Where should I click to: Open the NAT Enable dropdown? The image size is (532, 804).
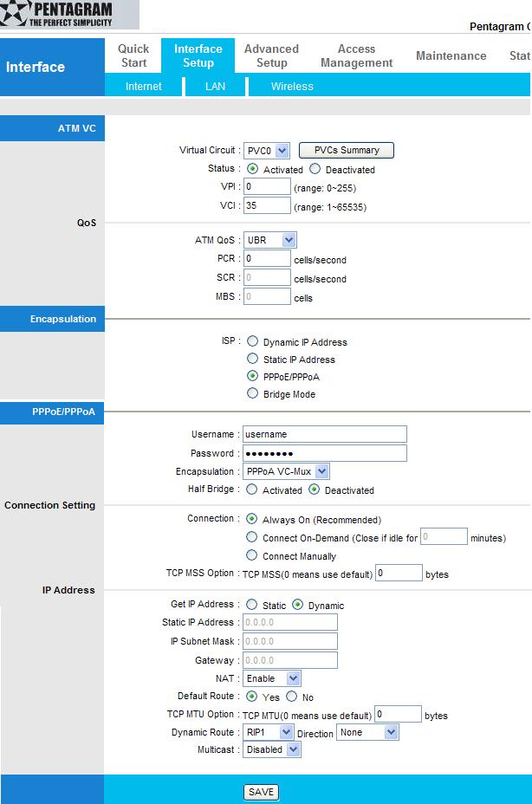point(272,678)
